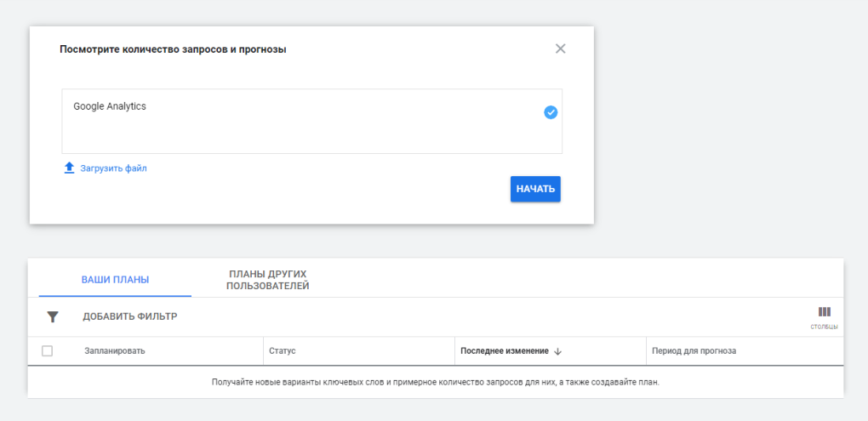The height and width of the screenshot is (421, 868).
Task: Click the funnel filter icon
Action: coord(53,317)
